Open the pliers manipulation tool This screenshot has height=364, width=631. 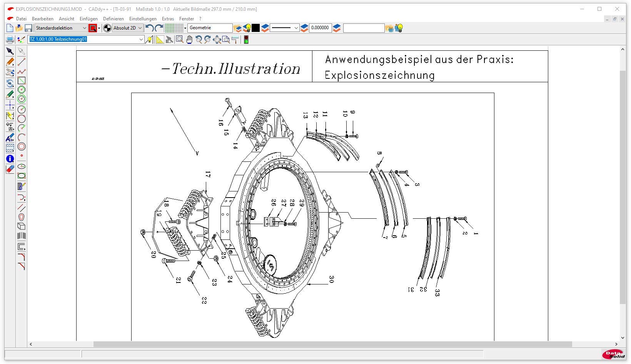pyautogui.click(x=10, y=73)
